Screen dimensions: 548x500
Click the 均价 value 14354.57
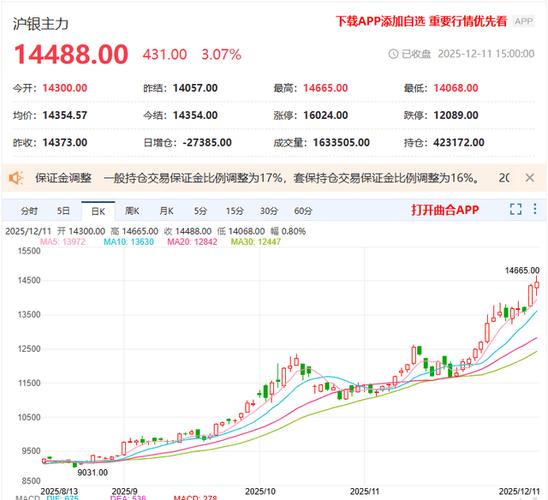click(x=65, y=115)
